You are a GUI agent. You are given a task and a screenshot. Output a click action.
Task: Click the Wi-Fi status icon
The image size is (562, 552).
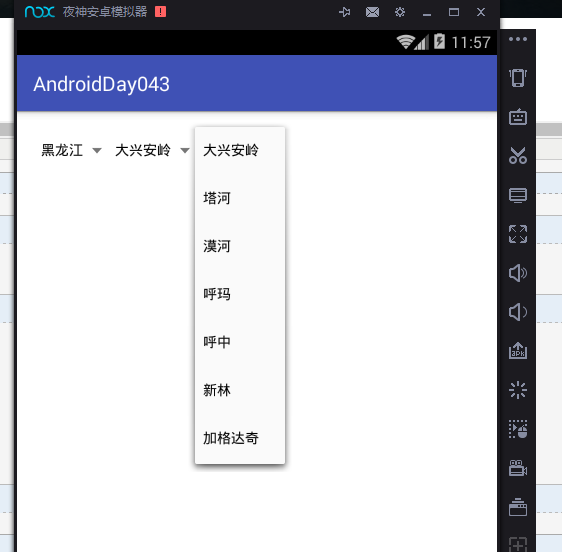click(405, 42)
